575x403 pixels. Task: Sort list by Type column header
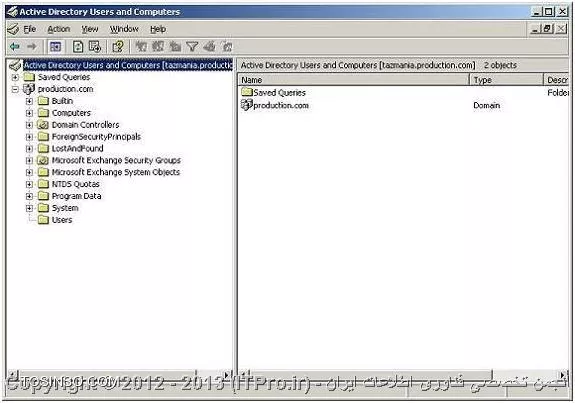pos(506,80)
